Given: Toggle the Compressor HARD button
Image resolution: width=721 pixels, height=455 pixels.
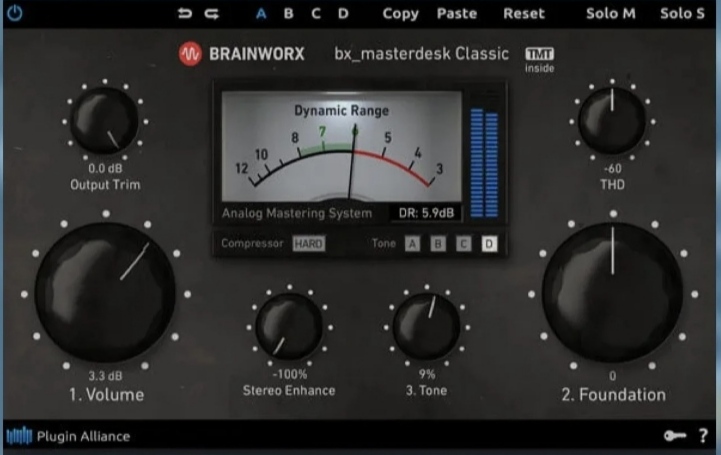Looking at the screenshot, I should click(x=309, y=244).
